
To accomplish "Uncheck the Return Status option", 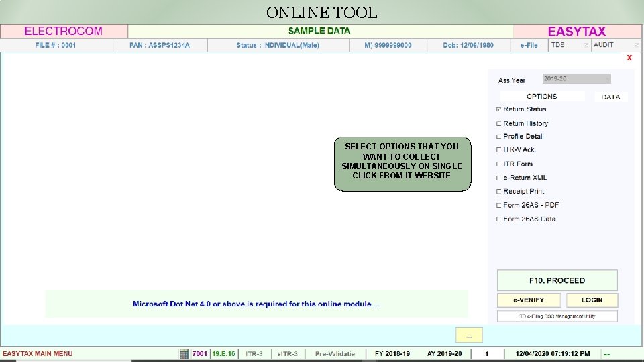I will pos(498,109).
